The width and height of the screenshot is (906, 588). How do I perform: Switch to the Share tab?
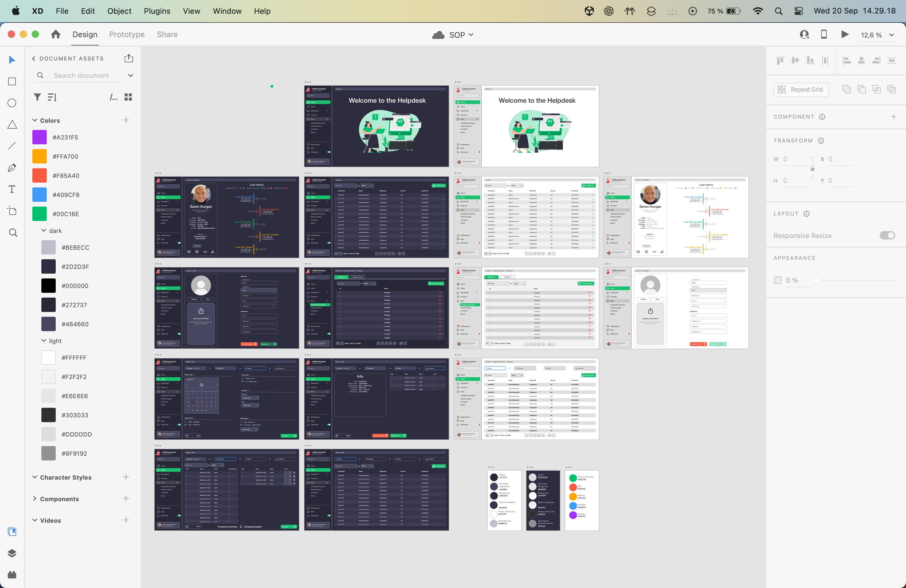[x=167, y=34]
